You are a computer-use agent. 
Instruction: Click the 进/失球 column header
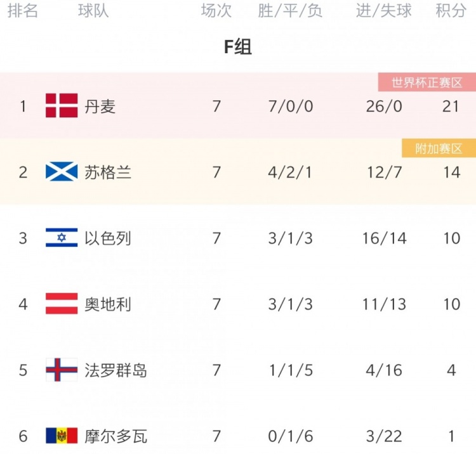pos(384,11)
